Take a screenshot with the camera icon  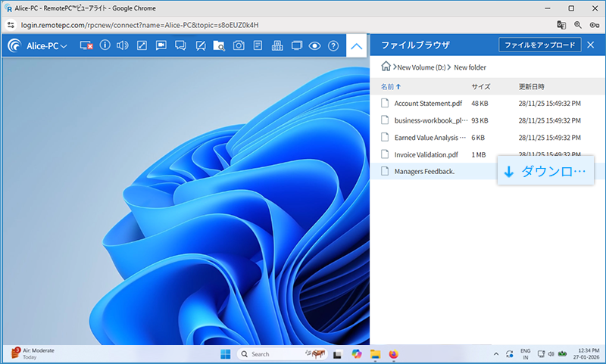(239, 45)
